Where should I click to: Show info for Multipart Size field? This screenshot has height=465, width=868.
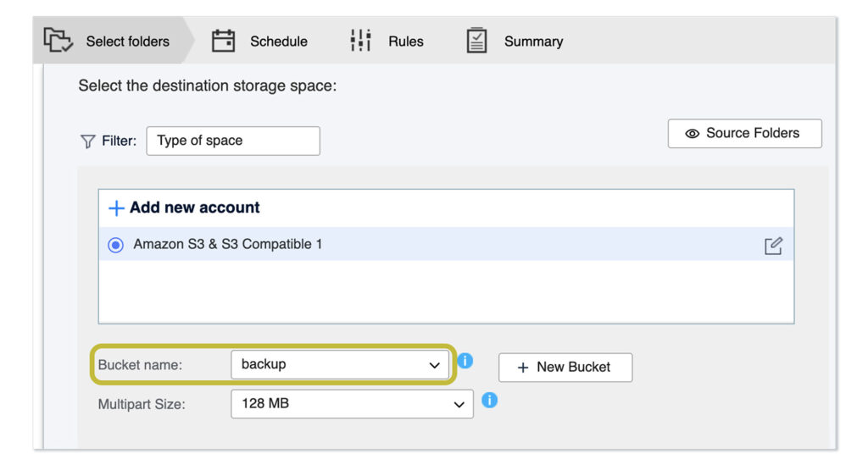click(x=489, y=400)
